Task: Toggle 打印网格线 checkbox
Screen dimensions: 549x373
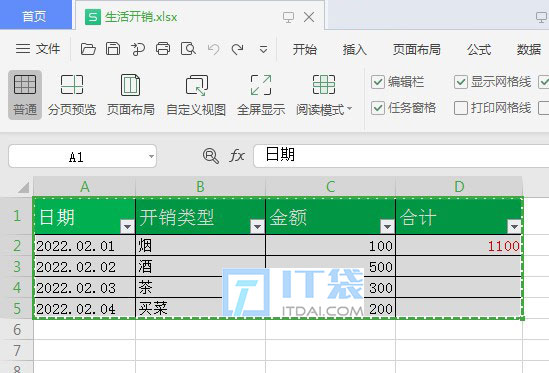Action: tap(461, 108)
